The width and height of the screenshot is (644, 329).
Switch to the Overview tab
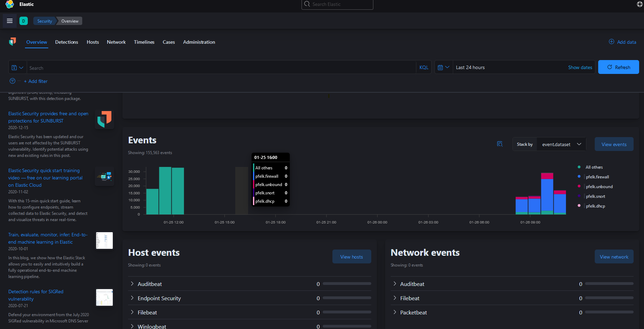coord(37,42)
